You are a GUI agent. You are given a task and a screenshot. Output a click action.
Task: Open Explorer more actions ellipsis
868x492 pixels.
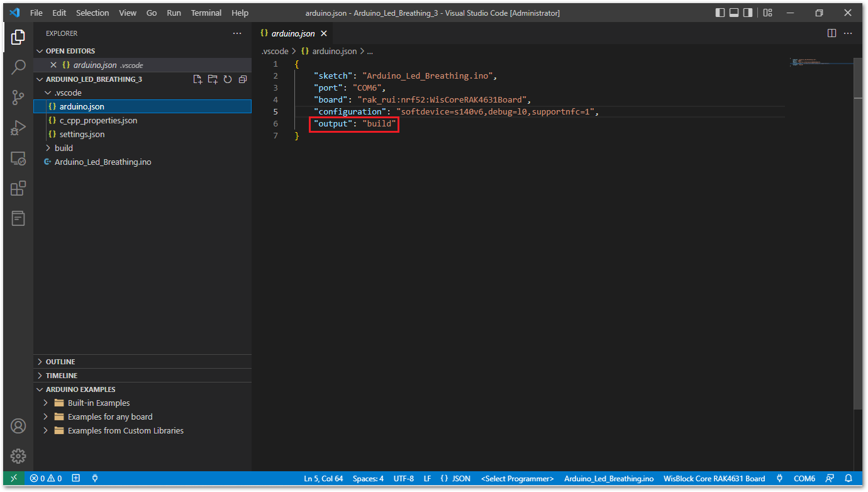click(x=236, y=33)
